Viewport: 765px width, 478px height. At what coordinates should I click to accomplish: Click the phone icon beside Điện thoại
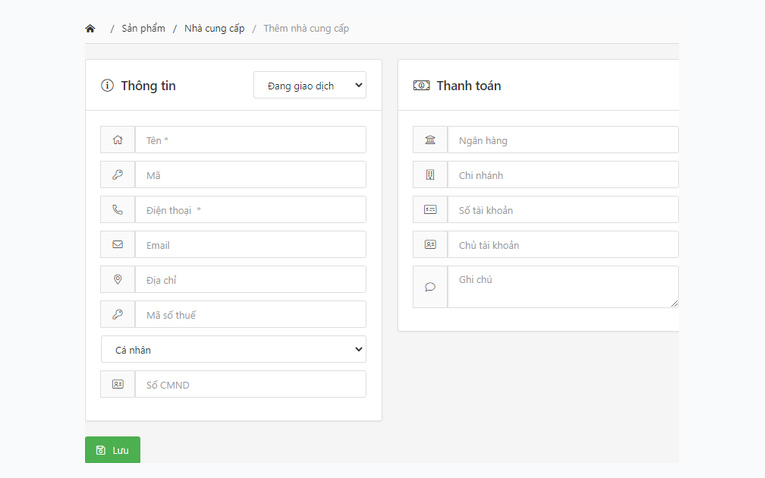[x=118, y=210]
